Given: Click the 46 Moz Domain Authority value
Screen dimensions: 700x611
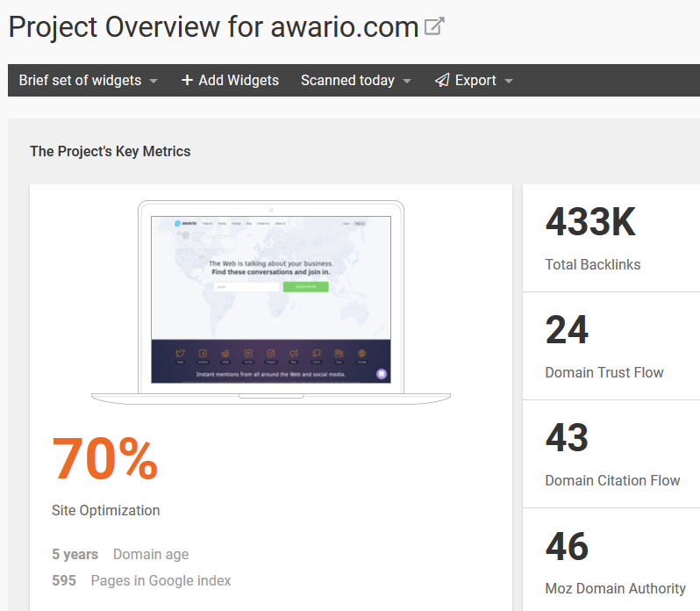Looking at the screenshot, I should [567, 546].
